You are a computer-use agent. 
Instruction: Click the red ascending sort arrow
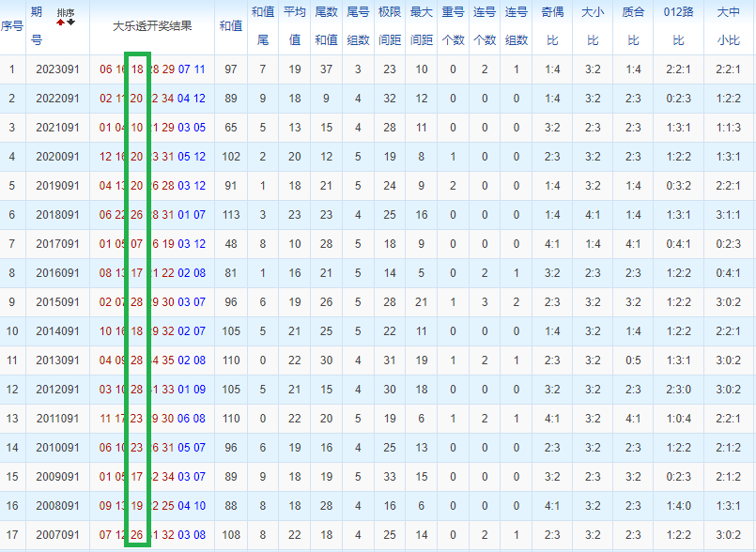[60, 23]
